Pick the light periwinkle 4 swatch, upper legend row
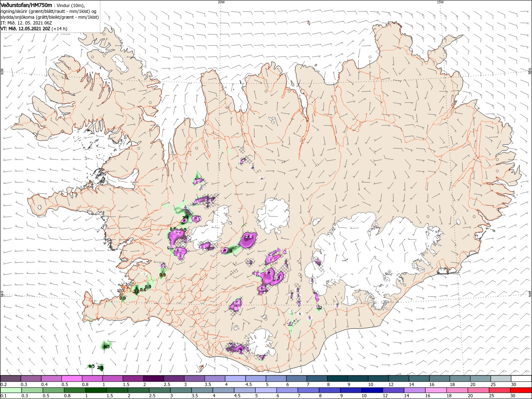This screenshot has height=399, width=532. click(234, 379)
